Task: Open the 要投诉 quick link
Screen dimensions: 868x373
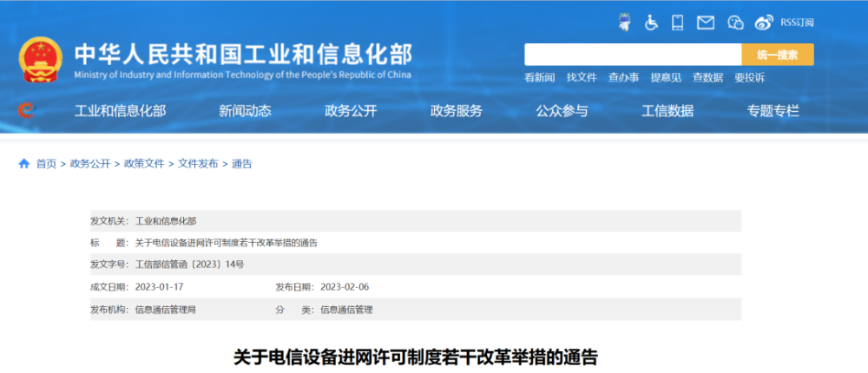Action: click(x=749, y=77)
